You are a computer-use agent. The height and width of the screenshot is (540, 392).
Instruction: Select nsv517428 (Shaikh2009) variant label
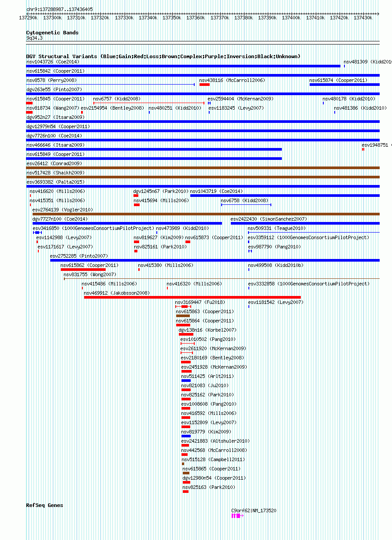55,173
